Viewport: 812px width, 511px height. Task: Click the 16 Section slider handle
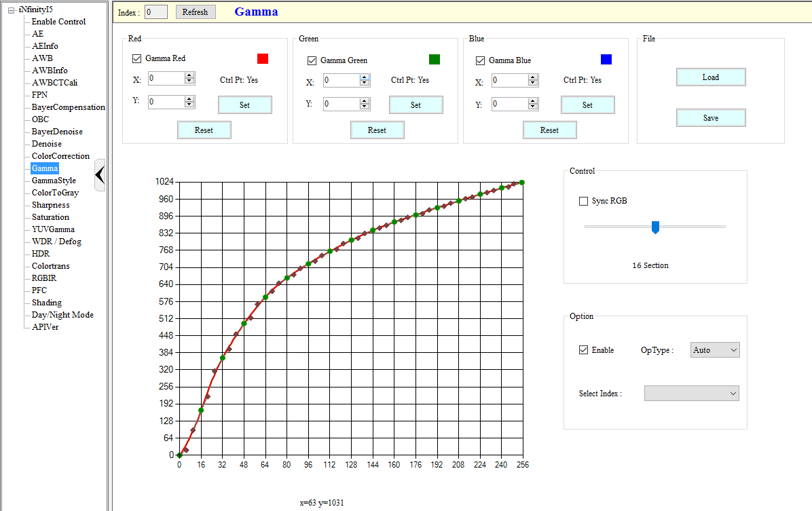tap(655, 227)
